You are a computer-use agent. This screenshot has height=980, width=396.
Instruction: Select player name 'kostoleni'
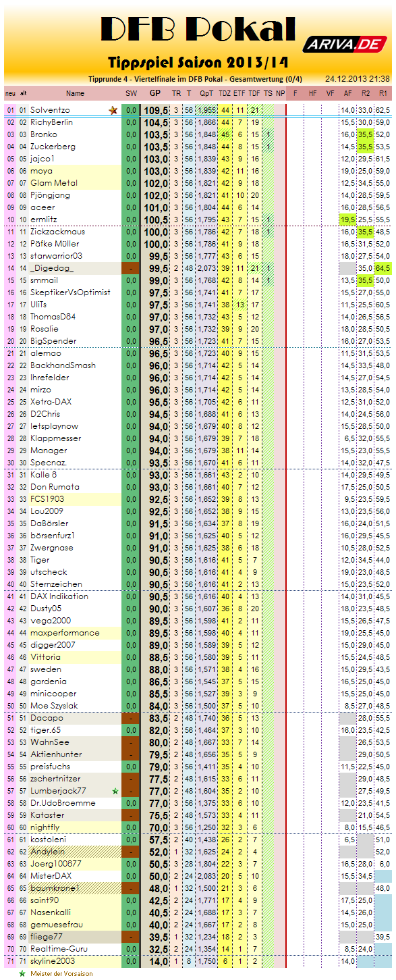click(x=49, y=840)
